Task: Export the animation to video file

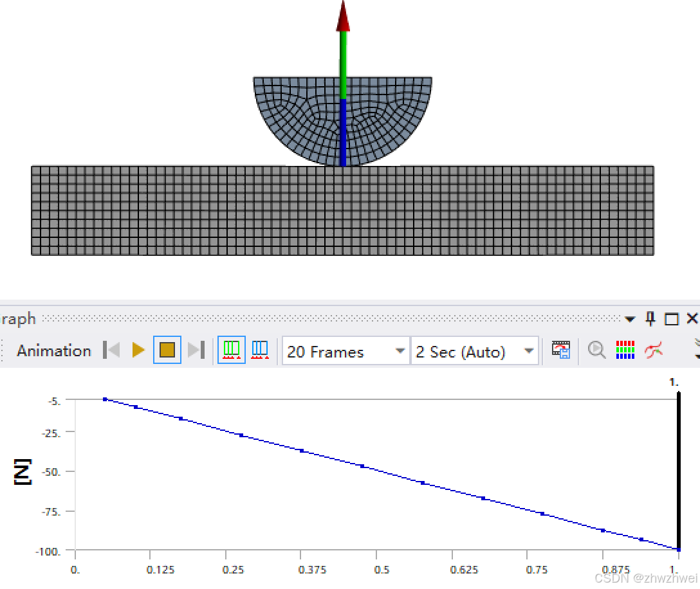Action: [561, 350]
